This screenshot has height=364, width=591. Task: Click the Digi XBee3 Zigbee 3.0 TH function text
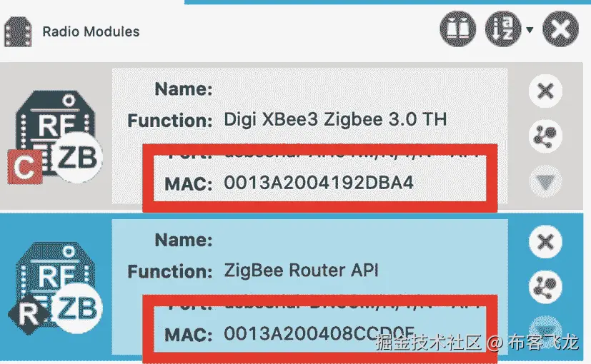pyautogui.click(x=335, y=120)
